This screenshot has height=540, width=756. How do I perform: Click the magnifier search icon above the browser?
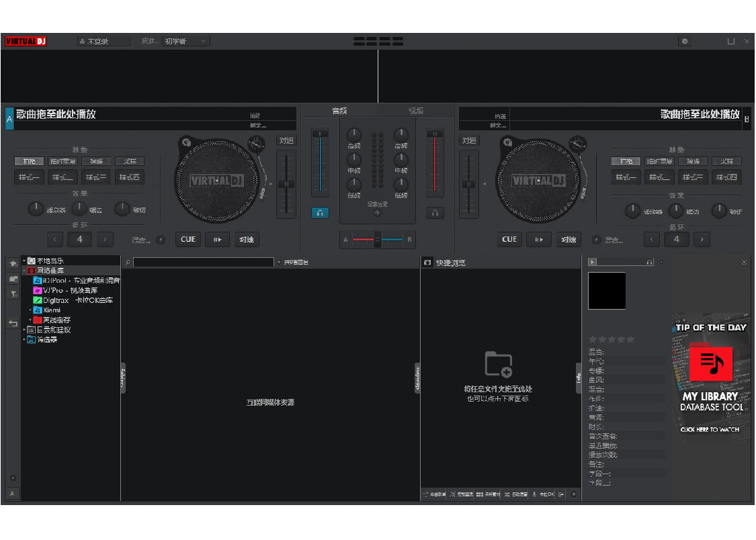[x=128, y=262]
